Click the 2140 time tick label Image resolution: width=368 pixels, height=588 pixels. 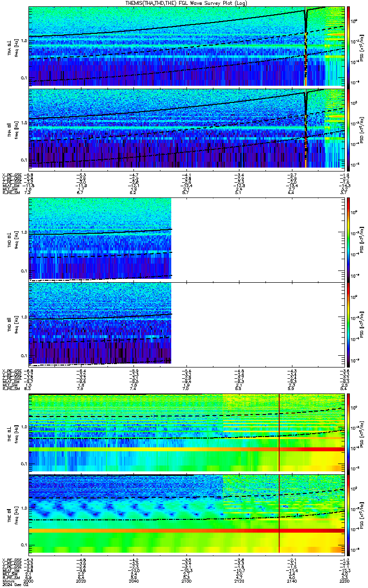[291, 581]
